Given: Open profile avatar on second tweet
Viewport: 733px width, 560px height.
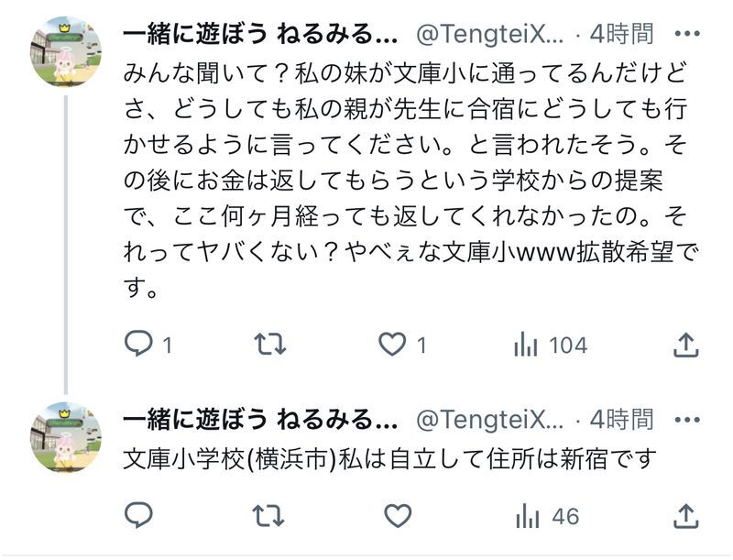Looking at the screenshot, I should point(66,437).
